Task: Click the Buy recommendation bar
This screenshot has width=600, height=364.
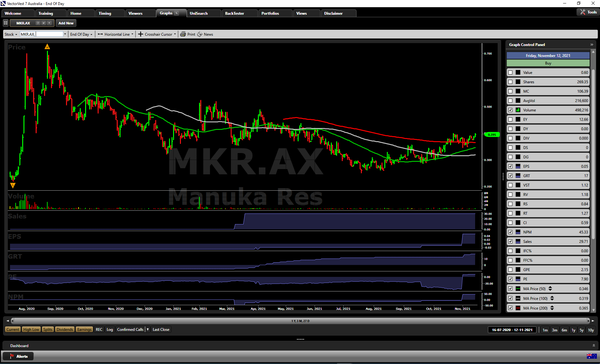Action: point(548,63)
